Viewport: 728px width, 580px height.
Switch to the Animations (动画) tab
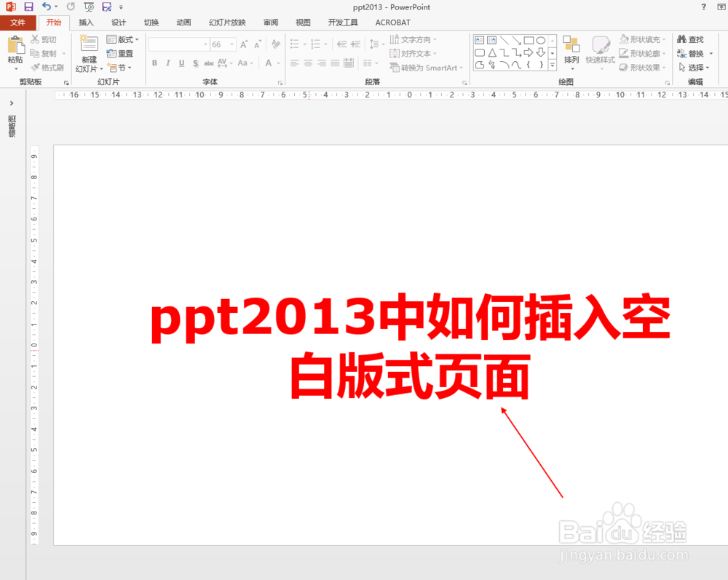(183, 23)
